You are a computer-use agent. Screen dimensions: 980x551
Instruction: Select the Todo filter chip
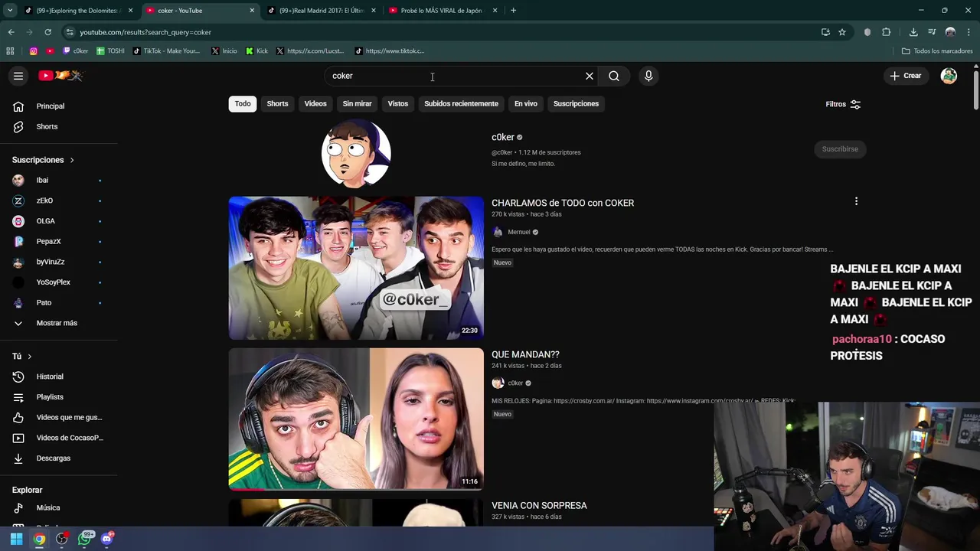point(243,104)
